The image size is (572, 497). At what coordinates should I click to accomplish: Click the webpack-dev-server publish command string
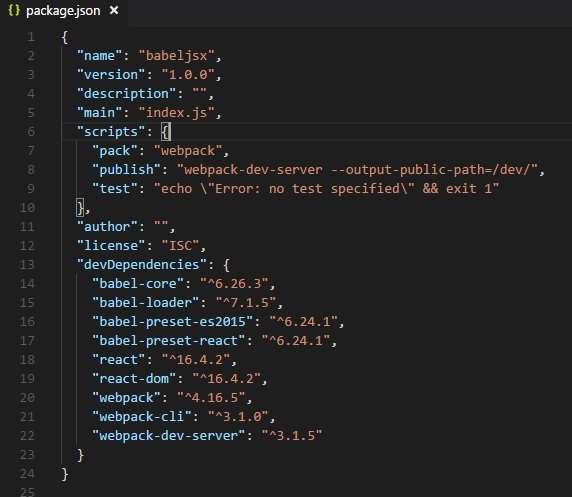(358, 170)
